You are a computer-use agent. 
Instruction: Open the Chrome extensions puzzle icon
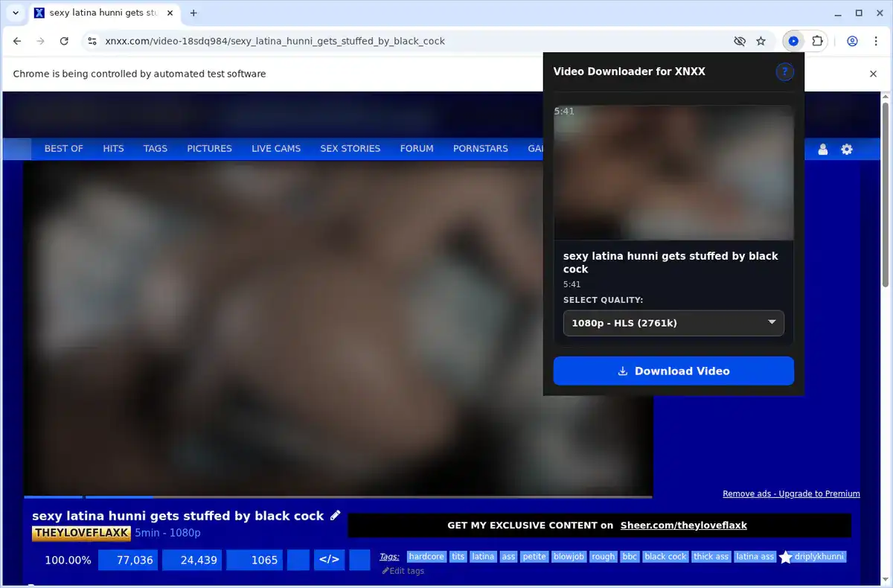(817, 41)
